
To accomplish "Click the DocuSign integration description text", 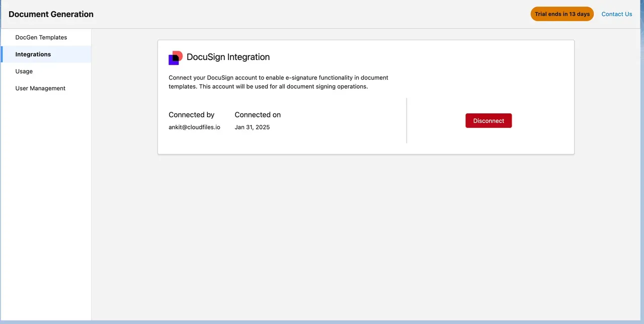I will 278,82.
